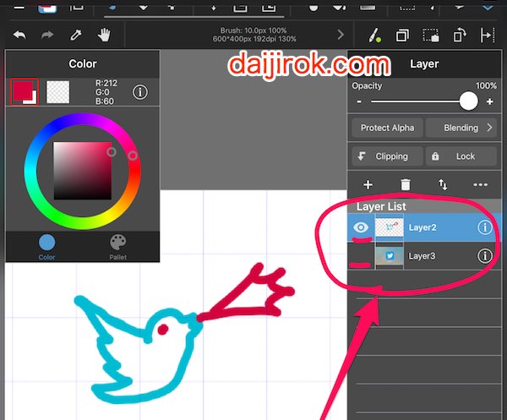The height and width of the screenshot is (420, 507).
Task: Delete the layer with the trash icon
Action: (x=406, y=184)
